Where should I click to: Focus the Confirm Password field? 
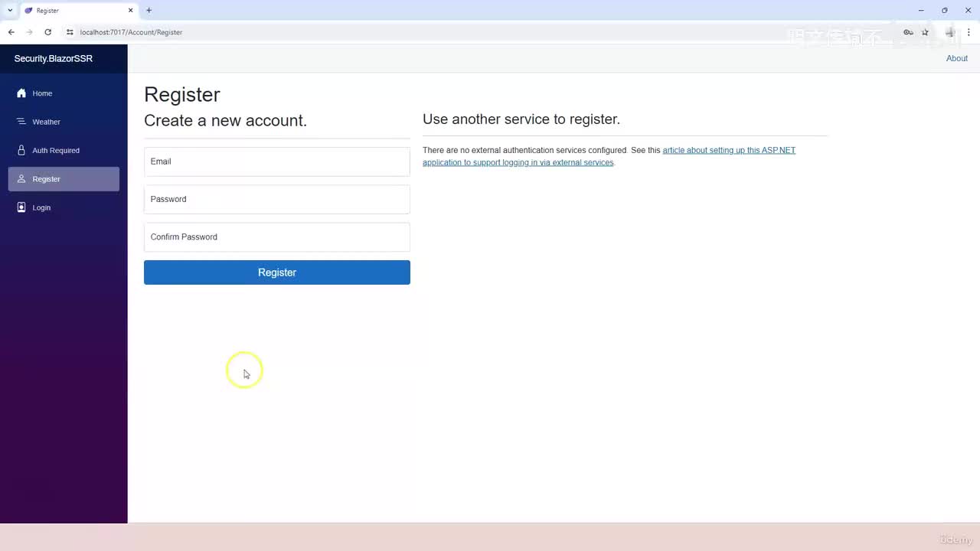(277, 237)
